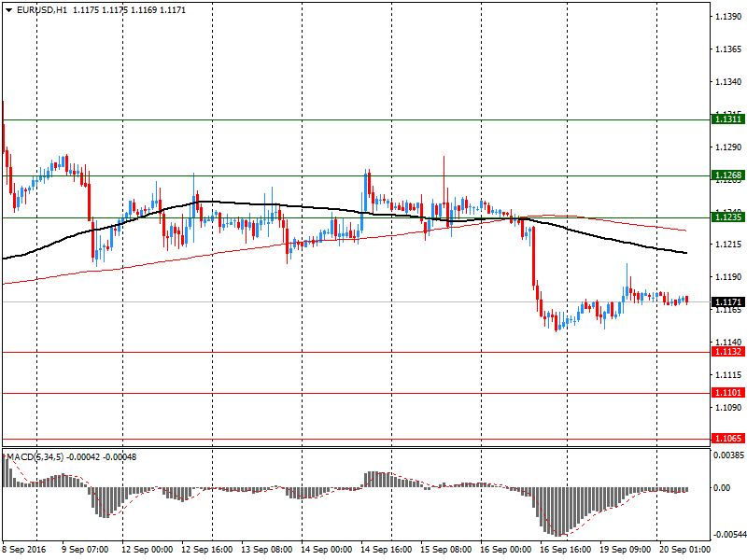Click the 16 Sep 16:00 time axis label
Image resolution: width=747 pixels, height=560 pixels.
(x=566, y=550)
